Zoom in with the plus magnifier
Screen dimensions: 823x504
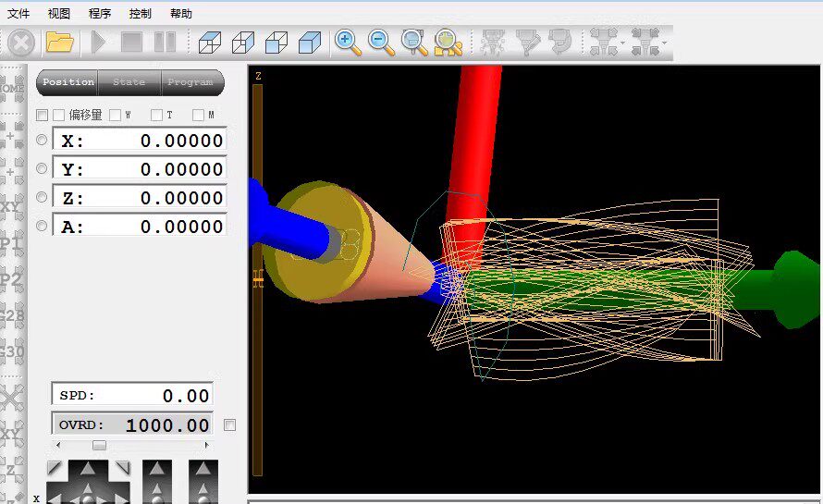click(348, 42)
